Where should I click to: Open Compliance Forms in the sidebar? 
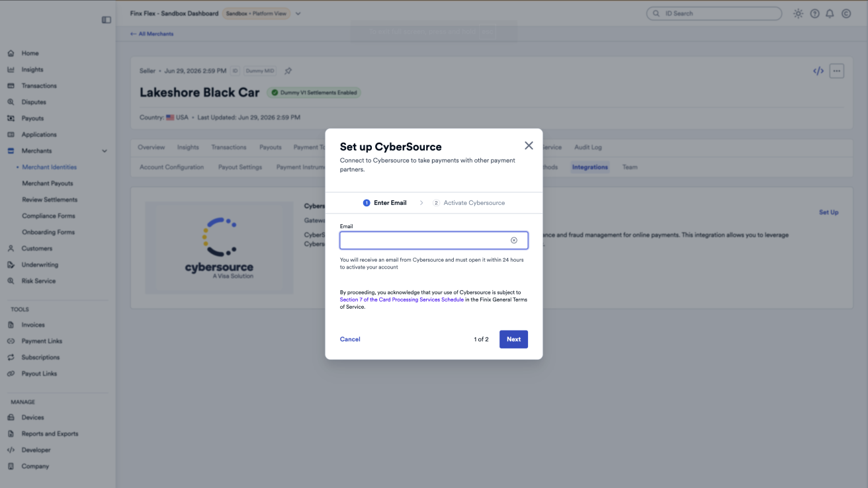pos(48,216)
